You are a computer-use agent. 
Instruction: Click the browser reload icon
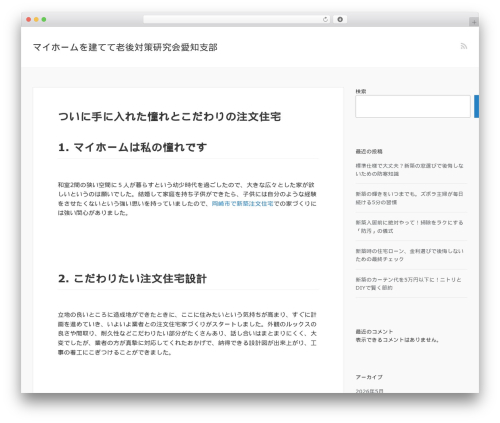pyautogui.click(x=325, y=20)
